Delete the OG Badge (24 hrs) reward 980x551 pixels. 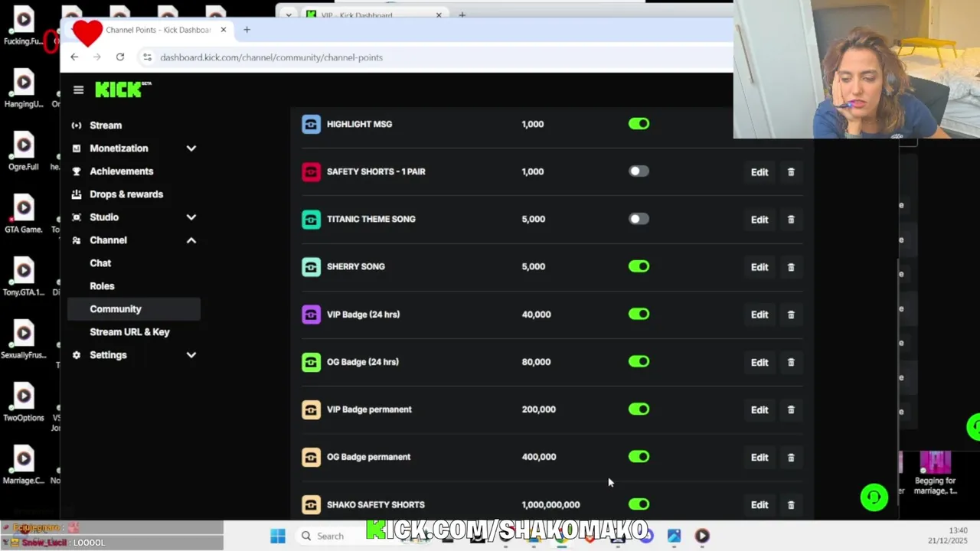(791, 362)
